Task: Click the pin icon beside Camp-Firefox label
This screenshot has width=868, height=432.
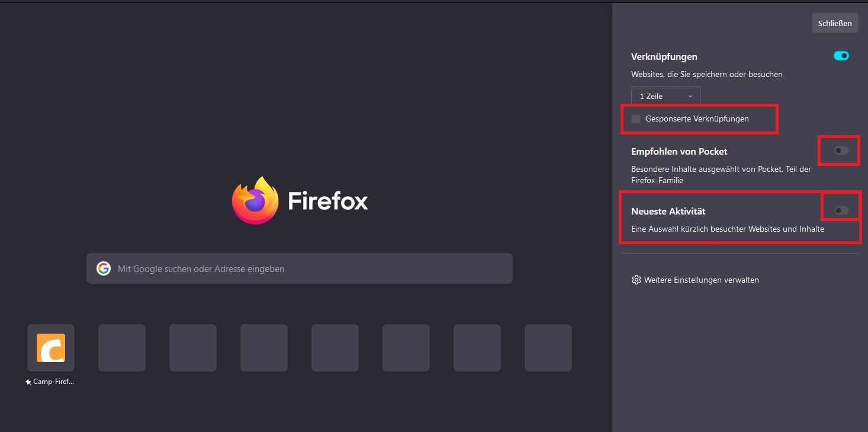Action: [28, 382]
